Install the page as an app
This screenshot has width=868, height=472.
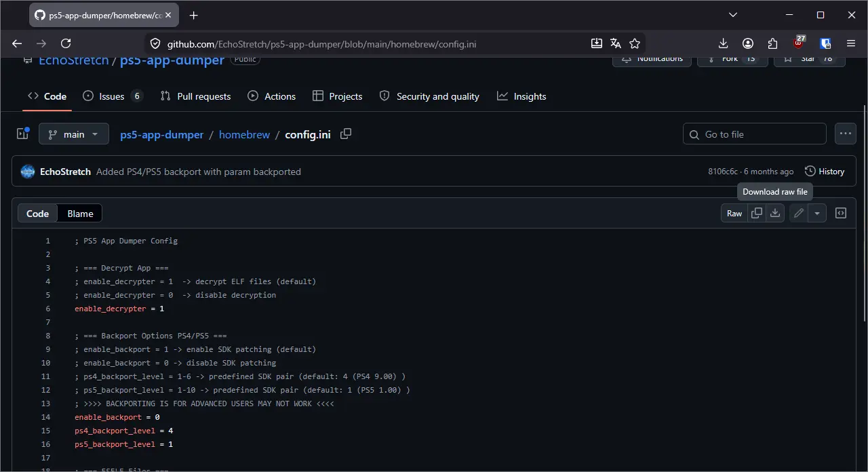tap(597, 43)
